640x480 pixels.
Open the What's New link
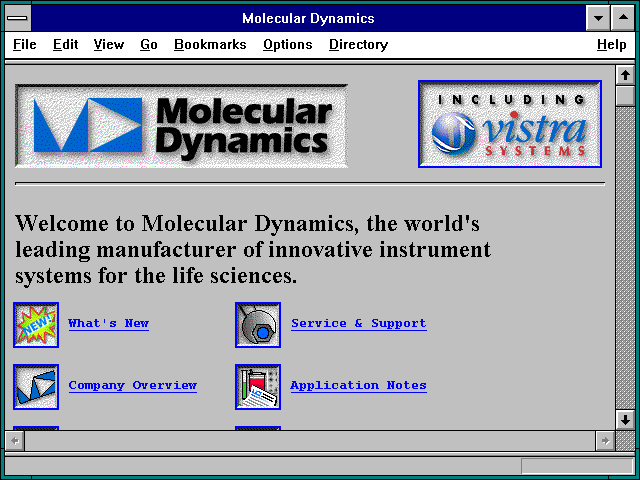[109, 323]
